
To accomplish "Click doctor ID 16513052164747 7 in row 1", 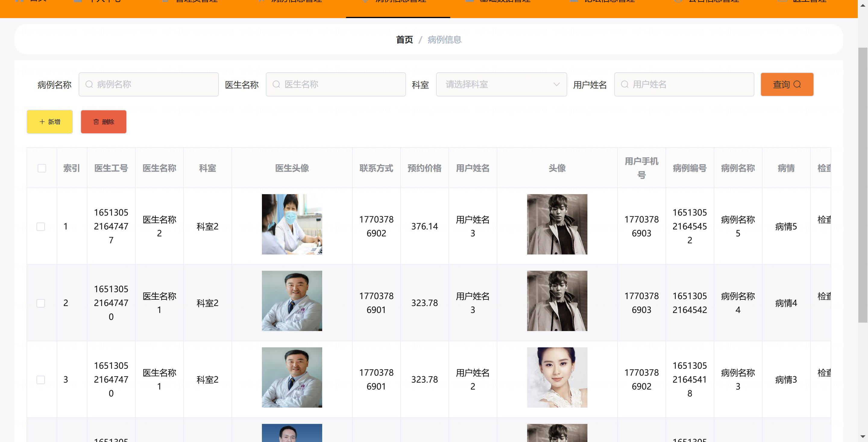I will pos(111,226).
